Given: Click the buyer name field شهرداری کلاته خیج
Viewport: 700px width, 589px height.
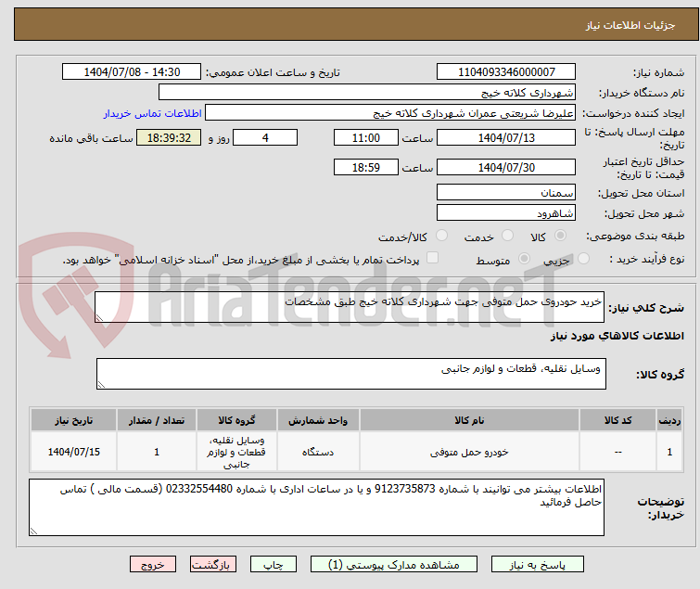Looking at the screenshot, I should pos(367,93).
